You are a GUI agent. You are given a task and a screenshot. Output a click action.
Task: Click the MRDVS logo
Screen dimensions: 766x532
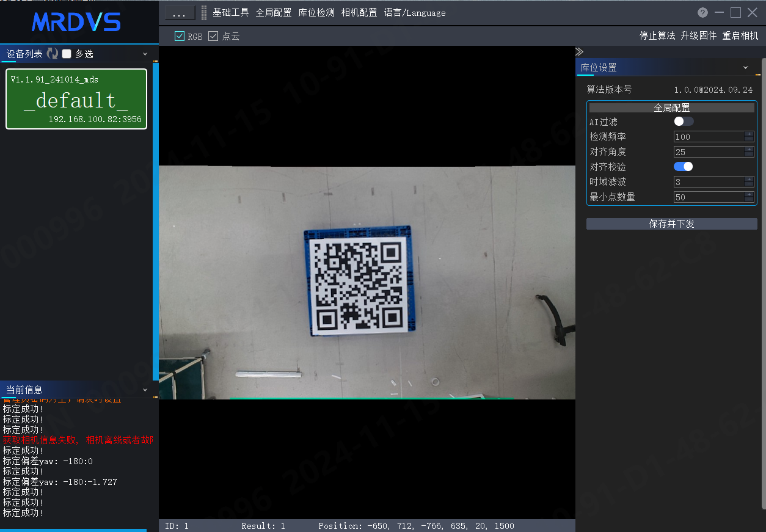tap(76, 22)
